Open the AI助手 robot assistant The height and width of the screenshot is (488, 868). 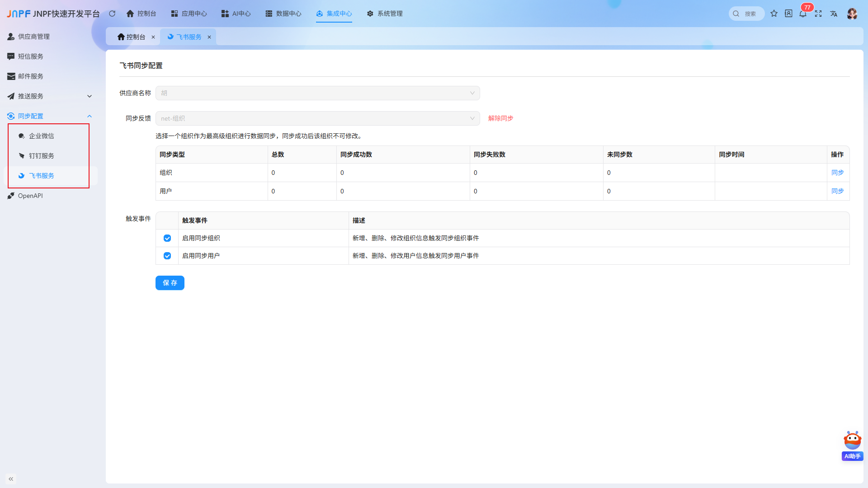coord(853,446)
